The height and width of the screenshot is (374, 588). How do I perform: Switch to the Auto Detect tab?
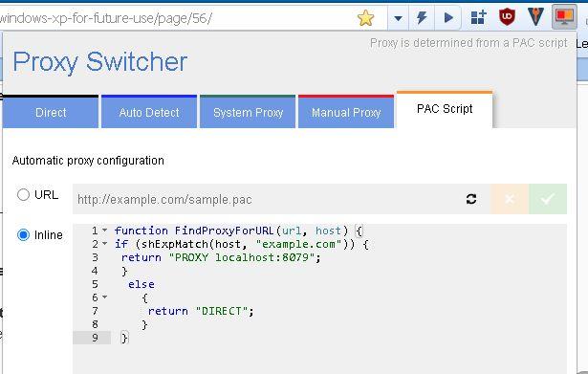tap(149, 112)
